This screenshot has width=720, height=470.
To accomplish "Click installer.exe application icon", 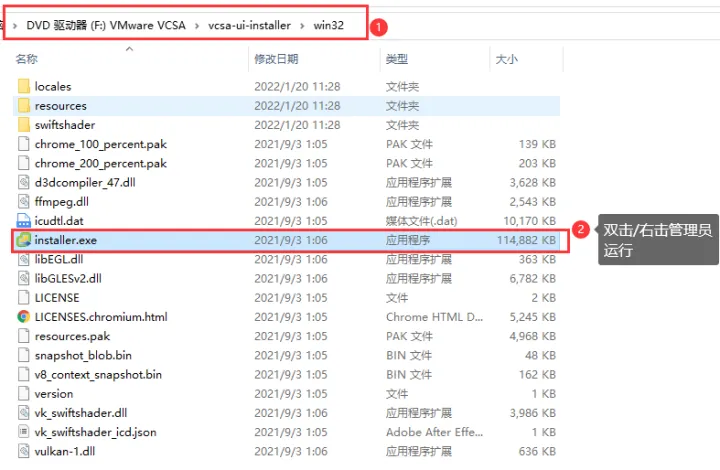I will (23, 240).
